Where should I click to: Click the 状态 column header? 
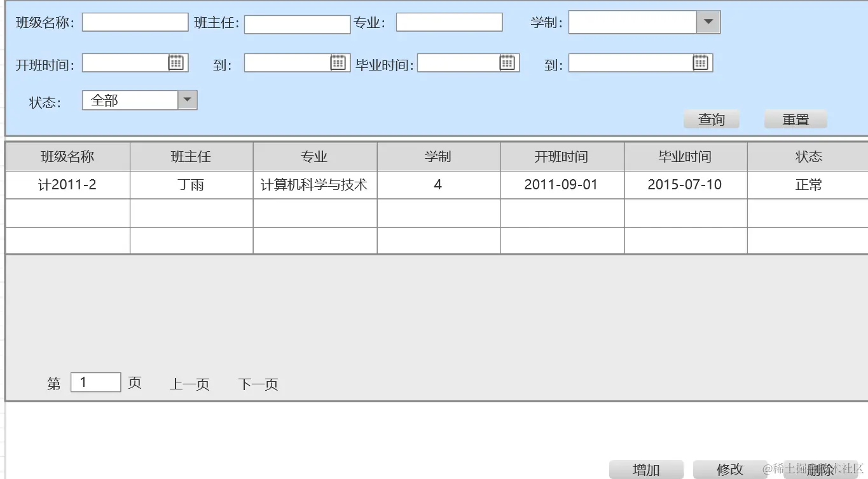coord(808,156)
